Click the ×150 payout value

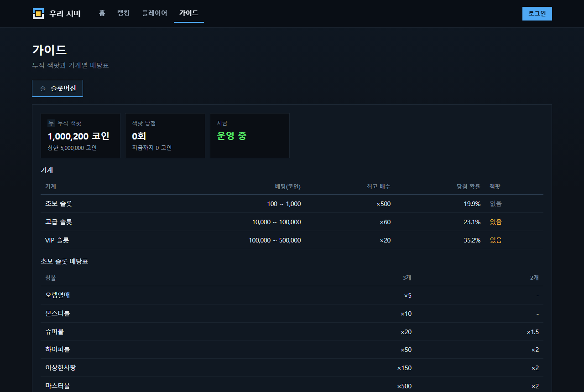coord(404,368)
